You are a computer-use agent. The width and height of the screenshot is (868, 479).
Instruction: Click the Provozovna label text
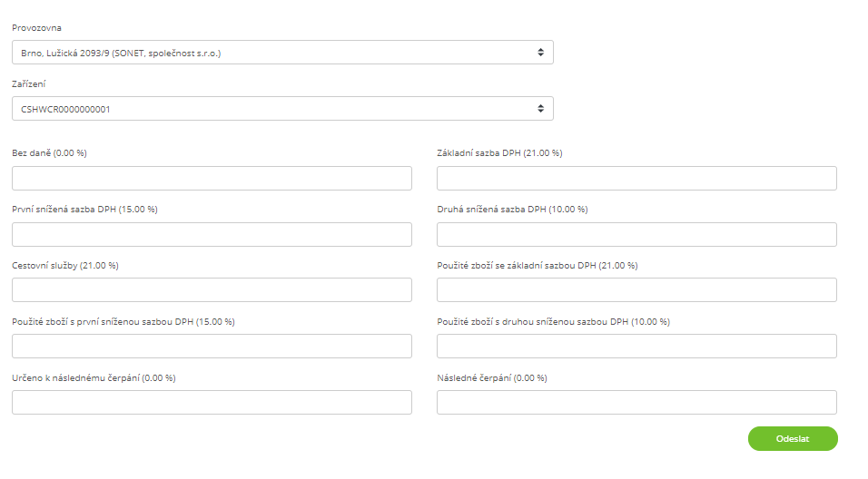click(36, 27)
